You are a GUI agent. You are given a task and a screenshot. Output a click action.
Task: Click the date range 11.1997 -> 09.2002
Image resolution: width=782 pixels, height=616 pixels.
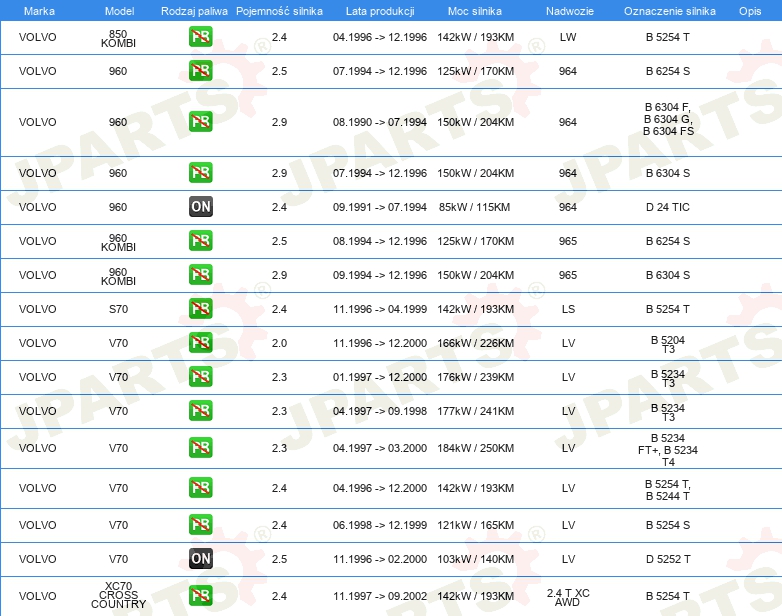click(x=380, y=596)
